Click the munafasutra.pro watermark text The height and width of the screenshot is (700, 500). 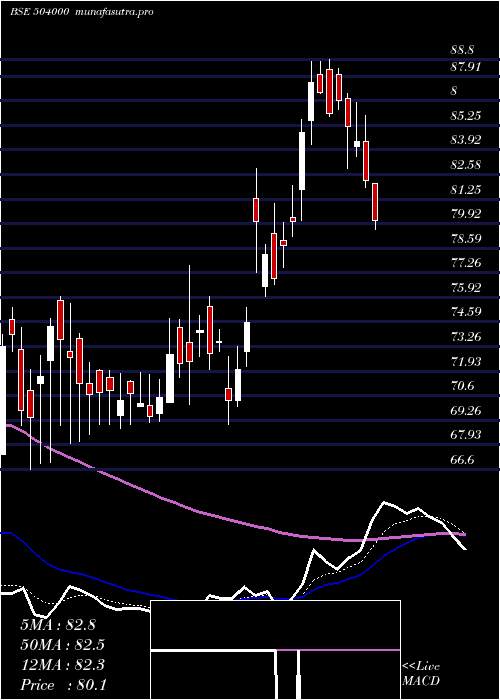[115, 12]
